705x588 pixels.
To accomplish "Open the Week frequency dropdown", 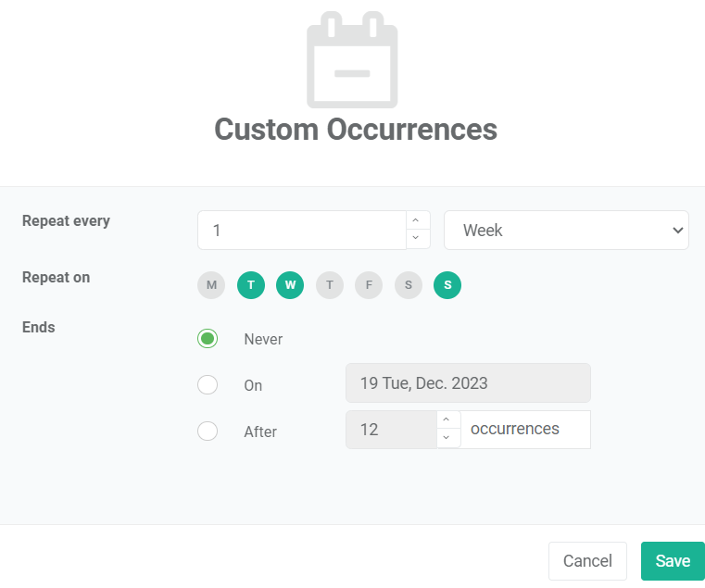I will point(566,231).
